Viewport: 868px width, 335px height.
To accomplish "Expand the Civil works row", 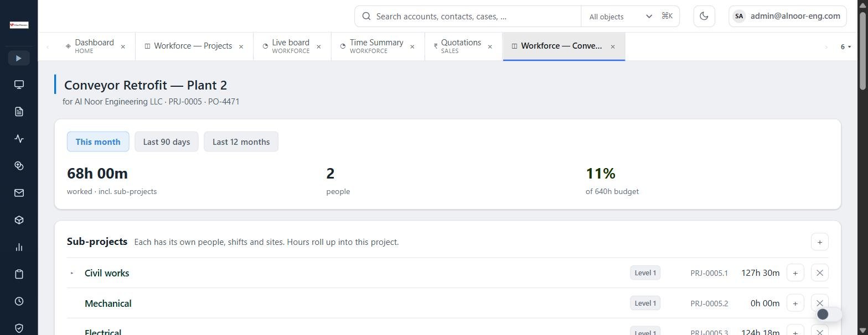I will [72, 273].
